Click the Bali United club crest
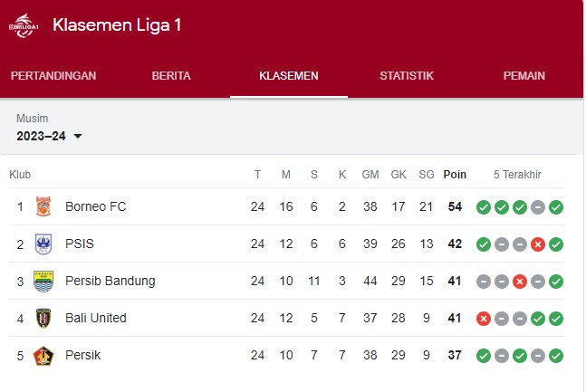This screenshot has height=392, width=586. tap(43, 318)
